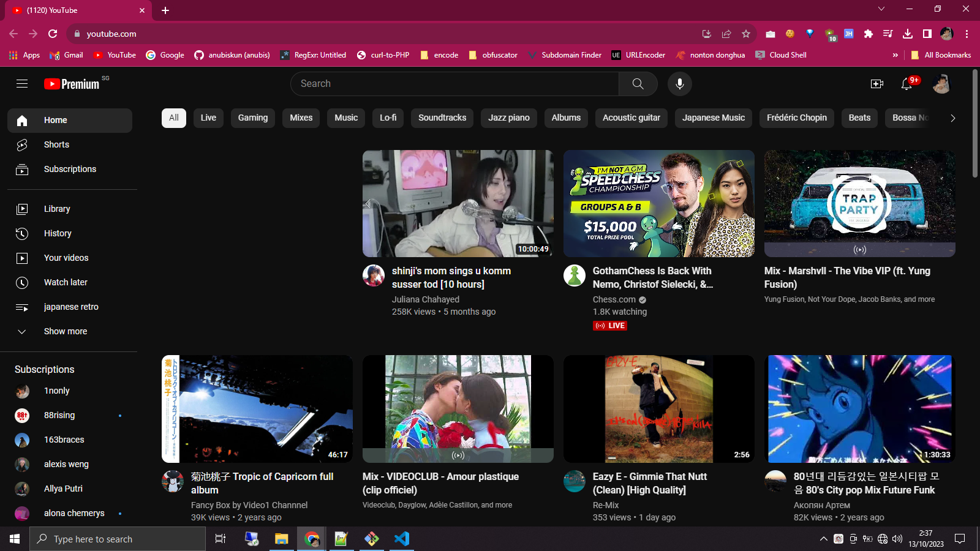Select the Frédéric Chopin chip
Viewport: 980px width, 551px height.
click(797, 118)
